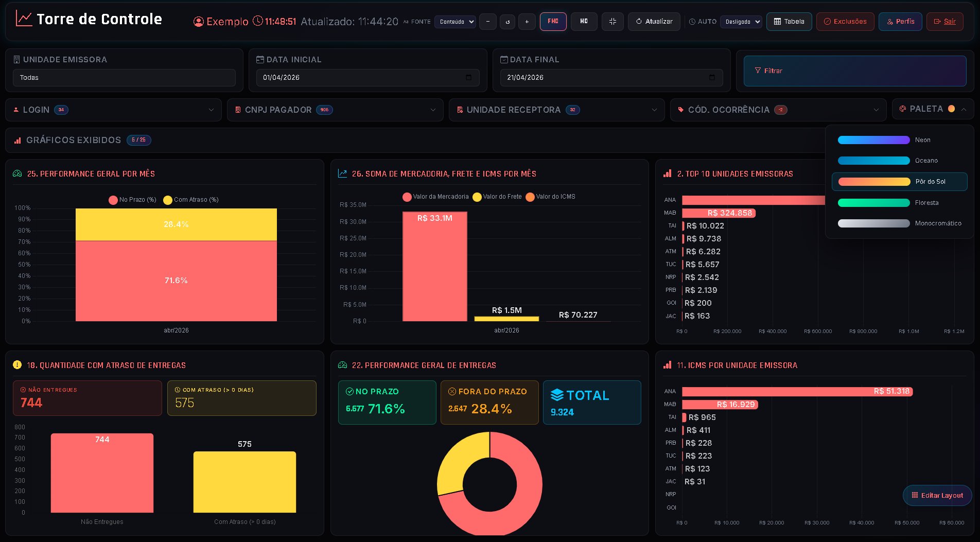The image size is (980, 542).
Task: Click the Torre de Controle chart logo
Action: [24, 19]
